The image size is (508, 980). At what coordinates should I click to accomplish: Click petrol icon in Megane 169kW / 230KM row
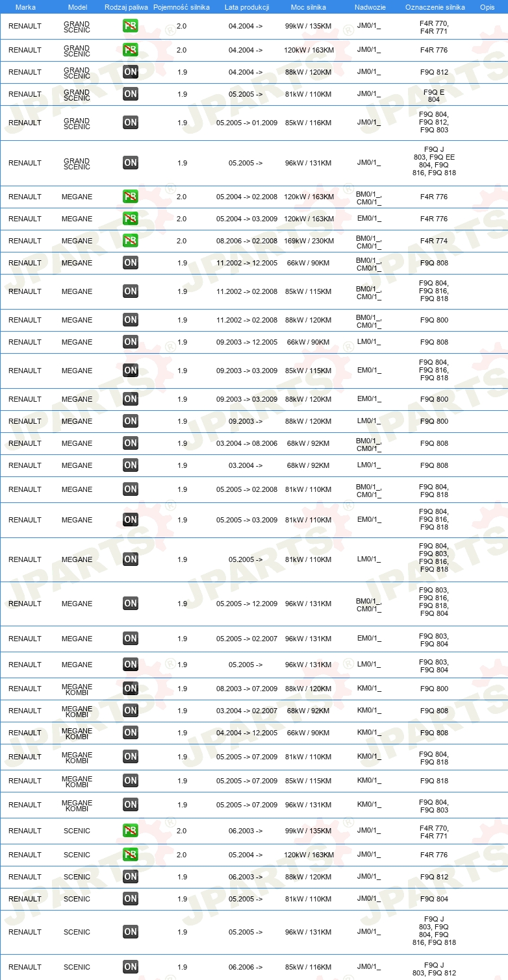(x=131, y=241)
